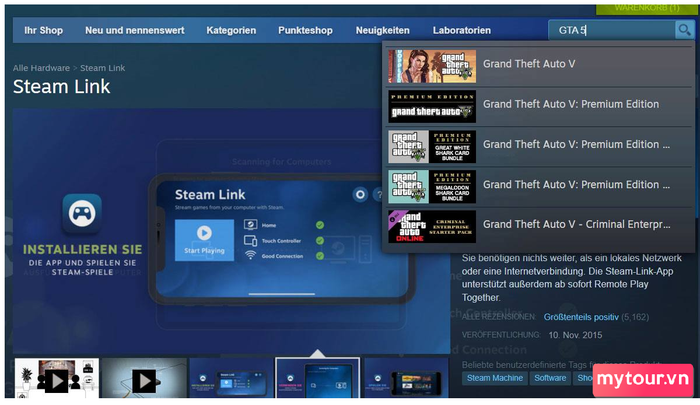Click the release date 10. Nov. 2015
This screenshot has height=405, width=700.
tap(575, 335)
